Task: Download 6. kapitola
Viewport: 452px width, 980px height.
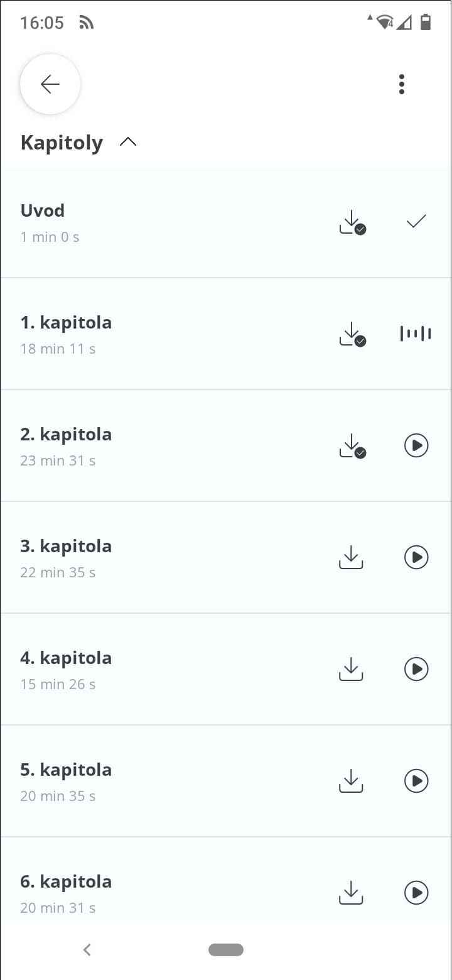Action: coord(352,893)
